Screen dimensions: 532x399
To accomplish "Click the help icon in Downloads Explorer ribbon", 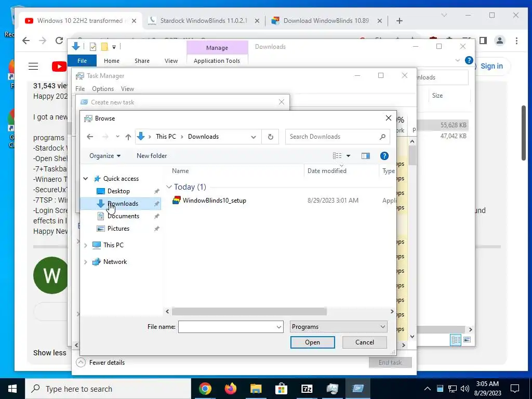I will point(469,60).
